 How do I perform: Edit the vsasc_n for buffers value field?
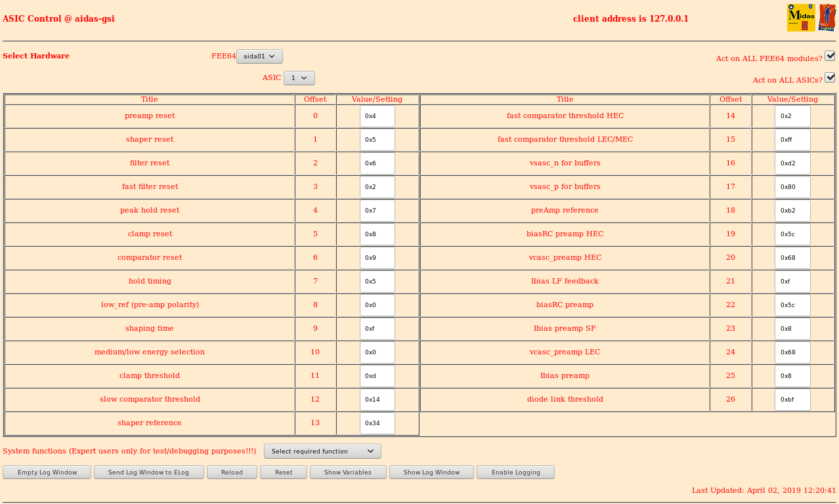(x=792, y=163)
